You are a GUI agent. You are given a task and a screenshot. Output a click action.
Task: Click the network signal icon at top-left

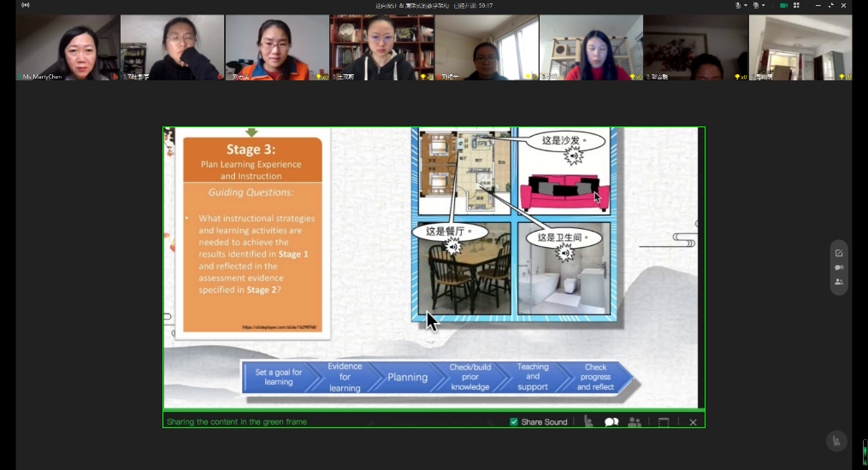click(25, 5)
